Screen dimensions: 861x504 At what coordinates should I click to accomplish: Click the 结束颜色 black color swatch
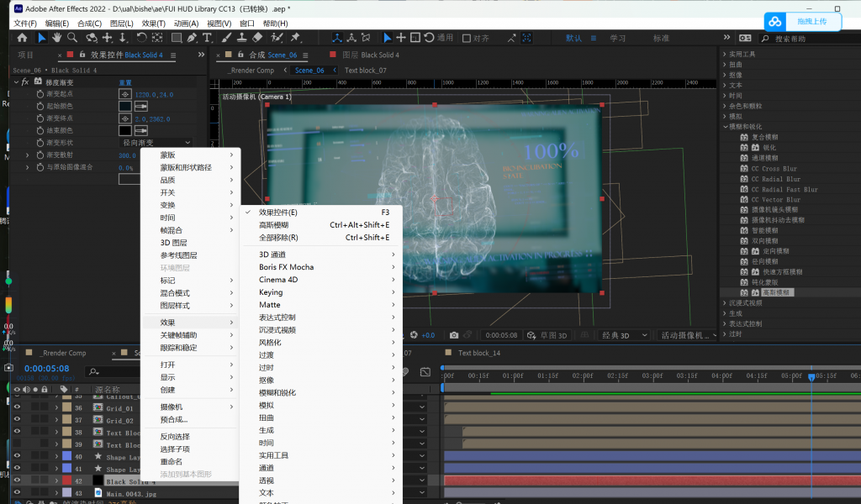tap(125, 130)
